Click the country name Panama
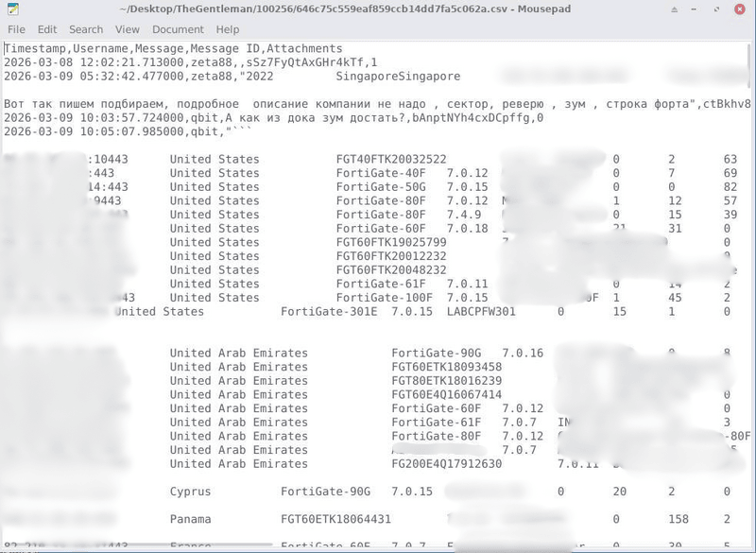 coord(191,519)
